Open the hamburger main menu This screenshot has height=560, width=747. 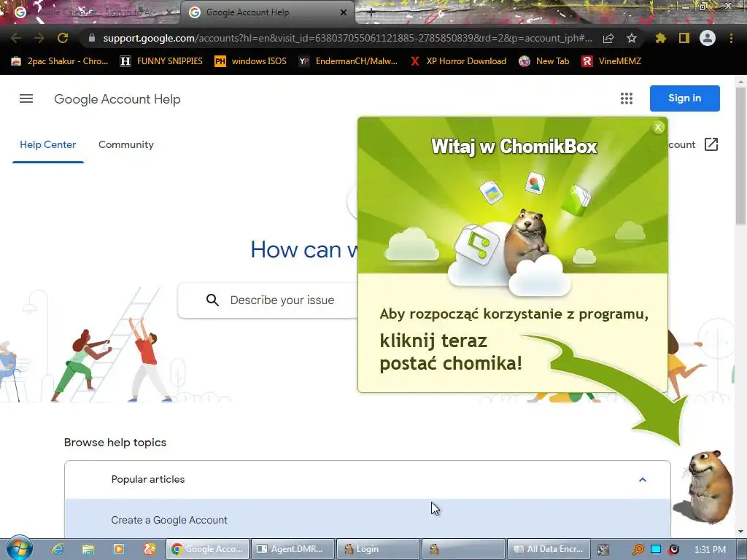[x=26, y=98]
